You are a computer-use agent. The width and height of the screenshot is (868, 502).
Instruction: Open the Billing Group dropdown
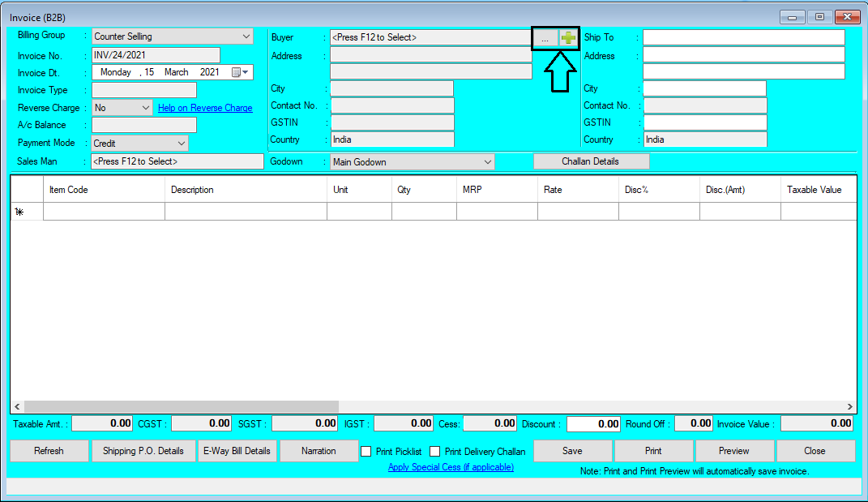(x=246, y=36)
